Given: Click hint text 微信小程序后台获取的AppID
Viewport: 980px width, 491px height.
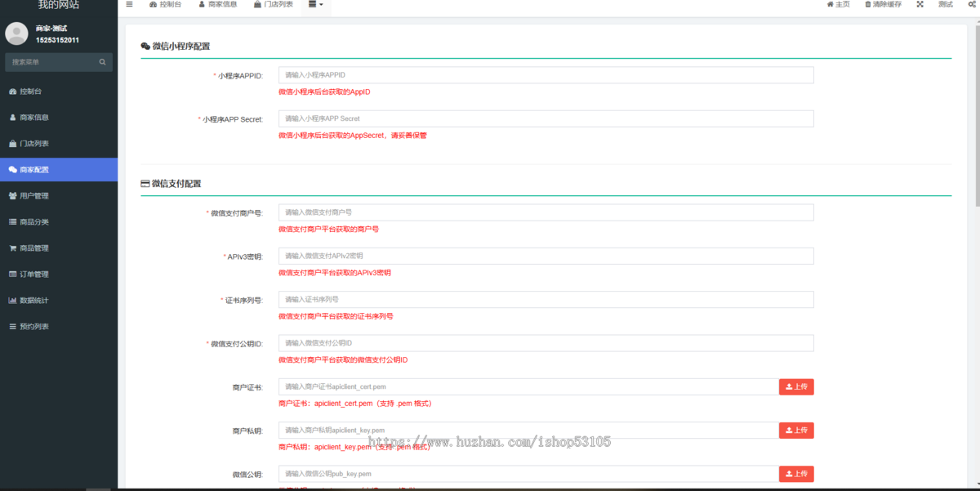Looking at the screenshot, I should [x=324, y=92].
